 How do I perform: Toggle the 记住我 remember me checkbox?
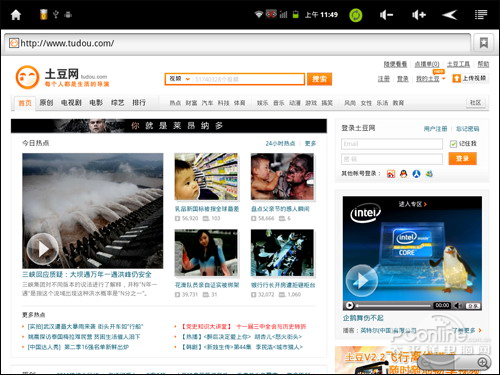[453, 144]
